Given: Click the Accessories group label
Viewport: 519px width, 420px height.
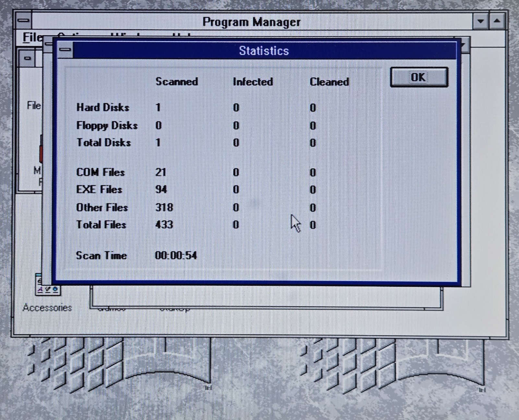Looking at the screenshot, I should click(x=47, y=307).
